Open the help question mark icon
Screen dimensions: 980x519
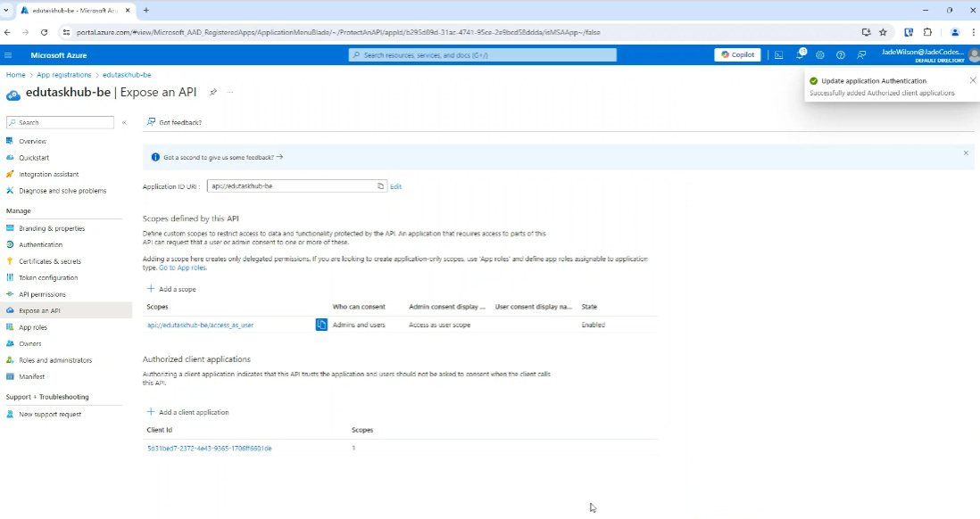coord(841,55)
